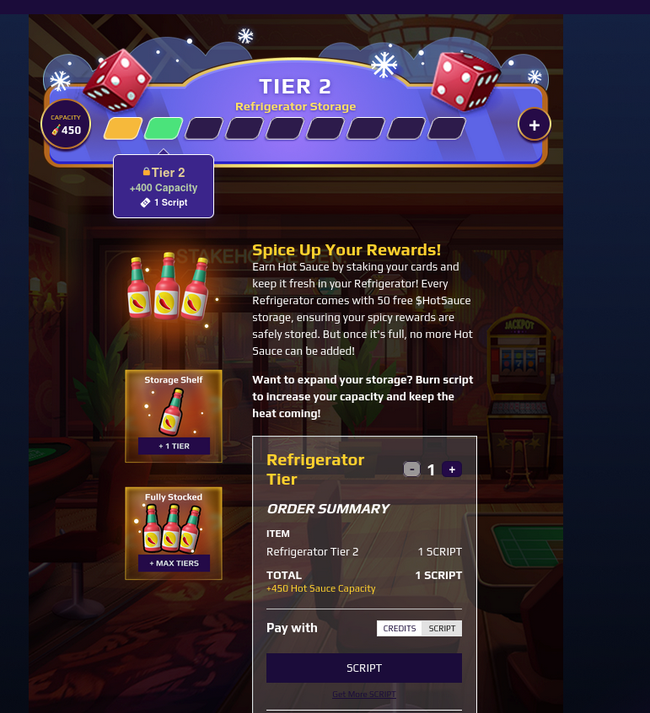Click the script ticket icon in tooltip

[x=145, y=203]
